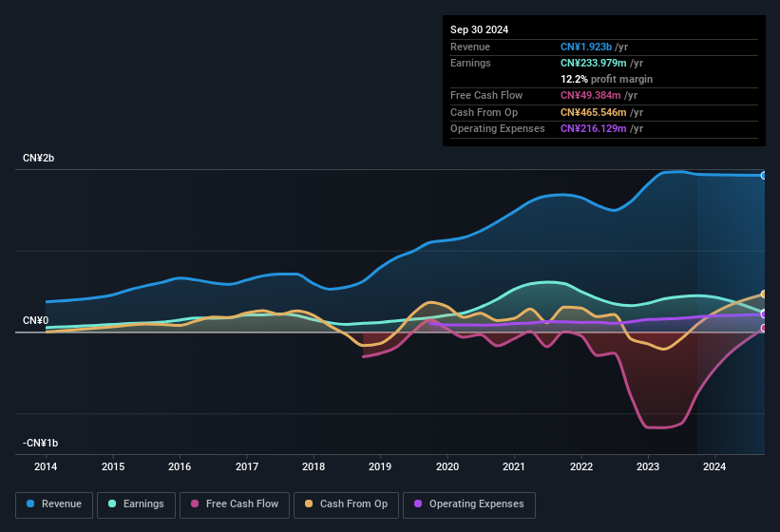Viewport: 780px width, 532px height.
Task: Select the 2017 year label on axis
Action: (247, 466)
